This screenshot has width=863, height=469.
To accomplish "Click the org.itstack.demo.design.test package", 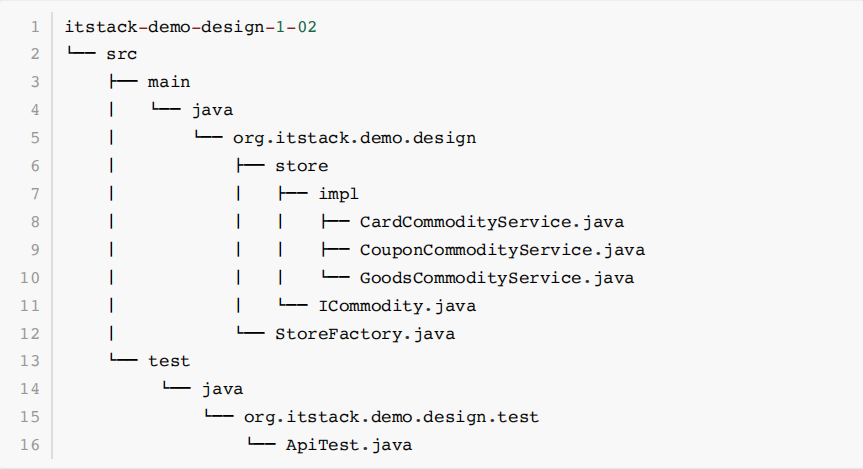I will click(x=391, y=416).
